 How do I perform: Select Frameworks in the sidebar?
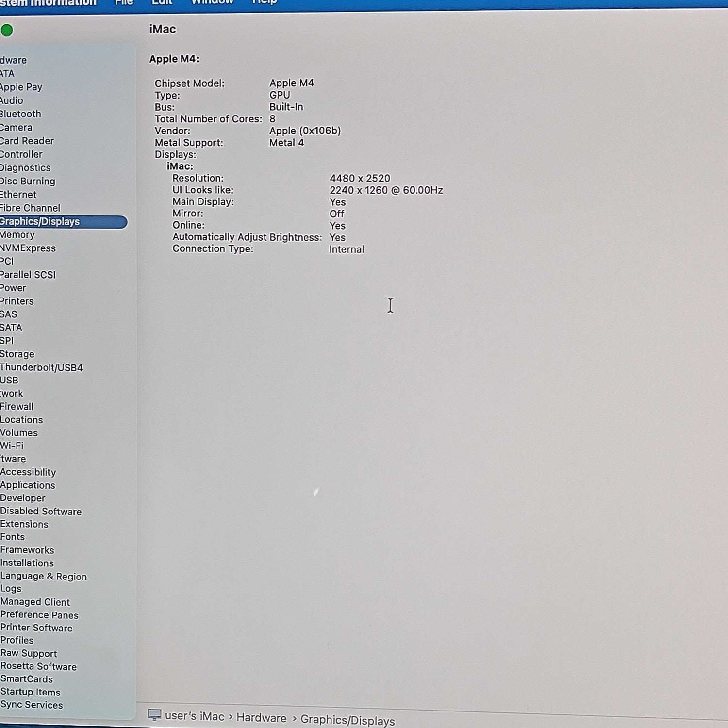coord(27,550)
